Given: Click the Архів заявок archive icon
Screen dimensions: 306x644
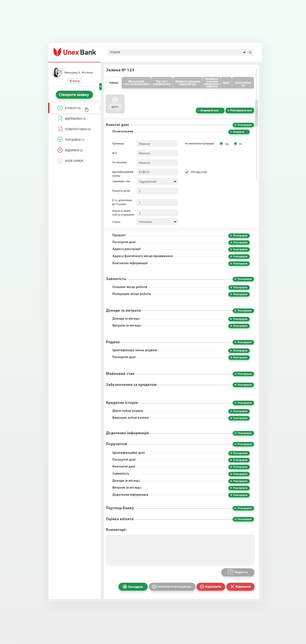Looking at the screenshot, I should (60, 161).
